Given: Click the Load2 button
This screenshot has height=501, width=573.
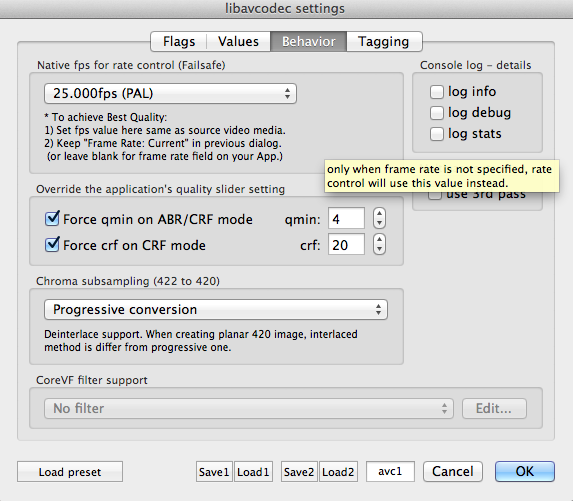Looking at the screenshot, I should point(338,472).
